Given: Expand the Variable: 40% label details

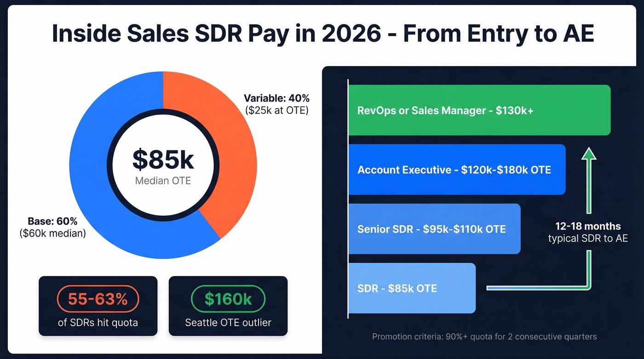Looking at the screenshot, I should 276,104.
